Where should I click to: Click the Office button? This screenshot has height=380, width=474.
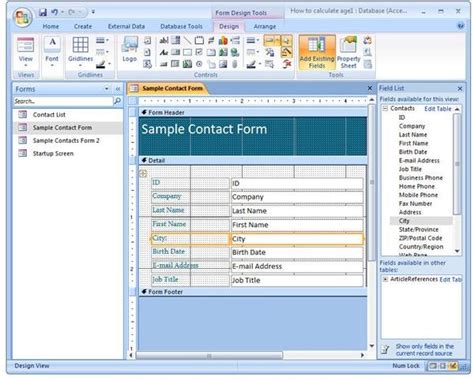coord(23,17)
